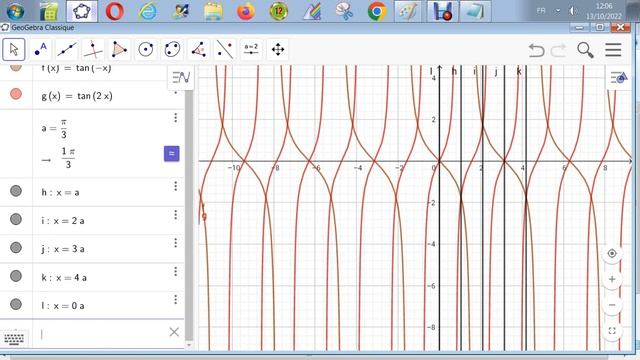Toggle visibility of g(x) = tan(2x)

click(x=16, y=94)
